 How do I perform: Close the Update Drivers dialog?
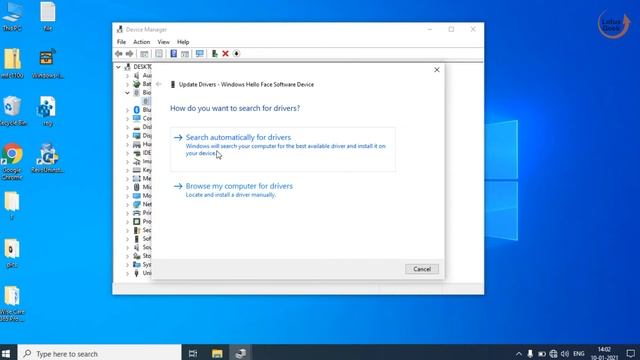point(437,70)
